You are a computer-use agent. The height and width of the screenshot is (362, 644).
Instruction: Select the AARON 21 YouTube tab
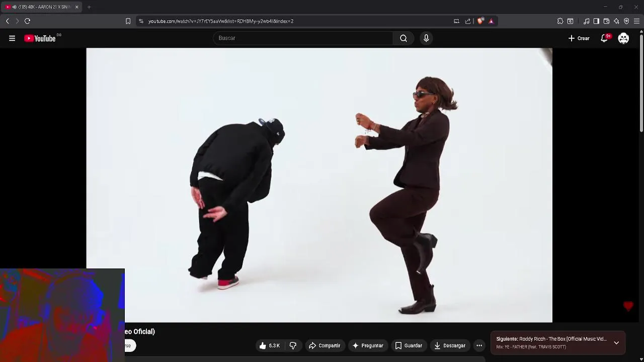tap(42, 7)
